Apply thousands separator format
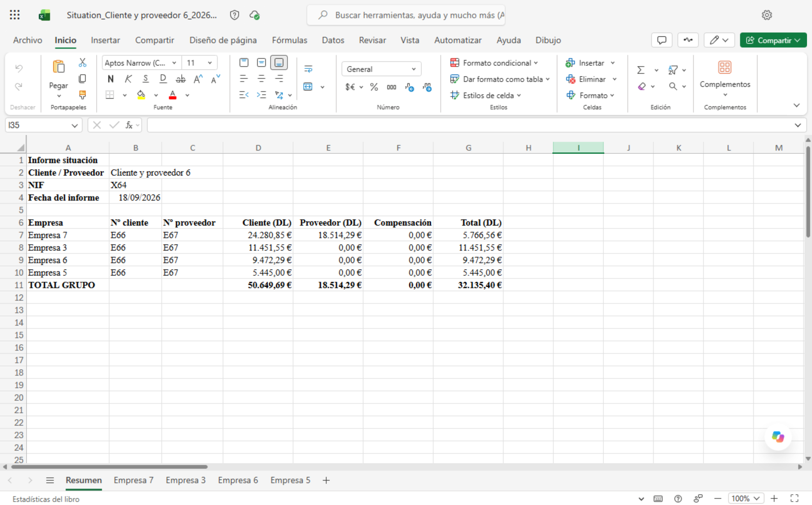 [x=392, y=87]
